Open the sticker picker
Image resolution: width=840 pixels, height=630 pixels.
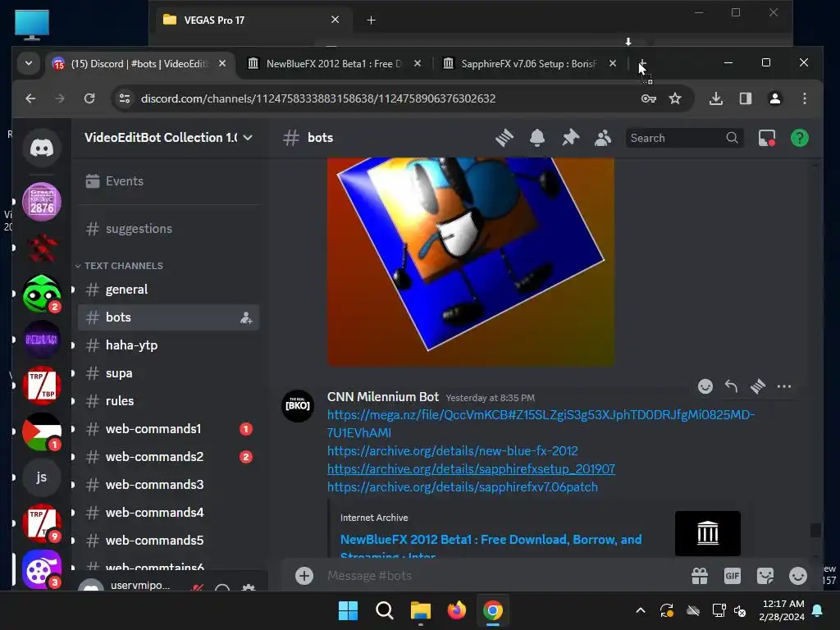click(x=765, y=576)
